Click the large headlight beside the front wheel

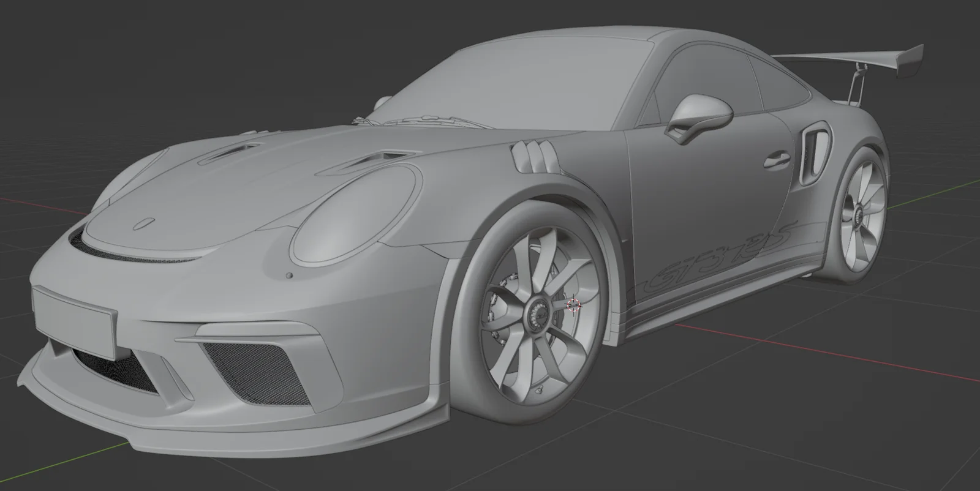[x=355, y=217]
